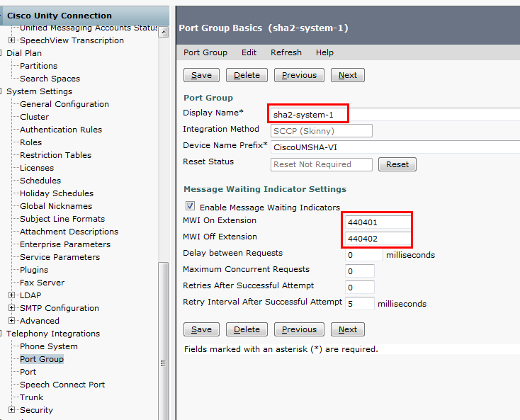The image size is (520, 420).
Task: Click the Device Name Prefix field
Action: click(395, 147)
